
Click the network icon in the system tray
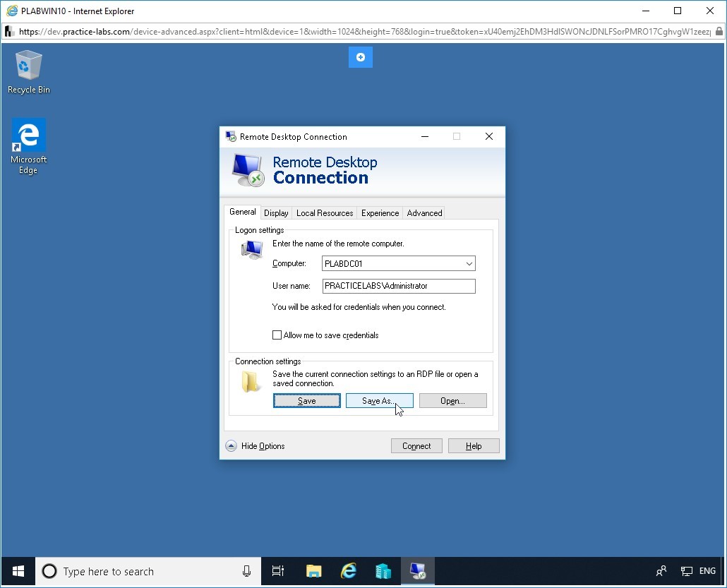point(686,571)
